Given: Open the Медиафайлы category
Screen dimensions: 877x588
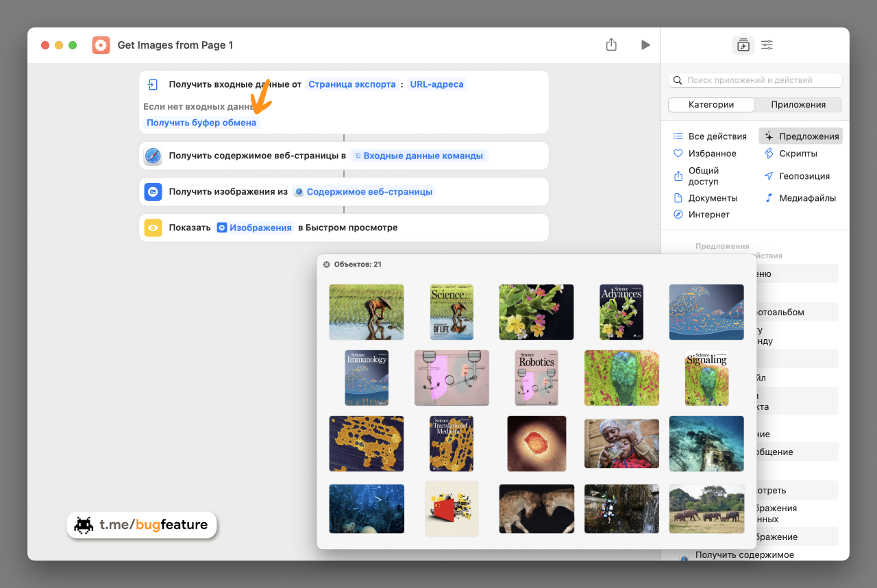Looking at the screenshot, I should tap(799, 198).
